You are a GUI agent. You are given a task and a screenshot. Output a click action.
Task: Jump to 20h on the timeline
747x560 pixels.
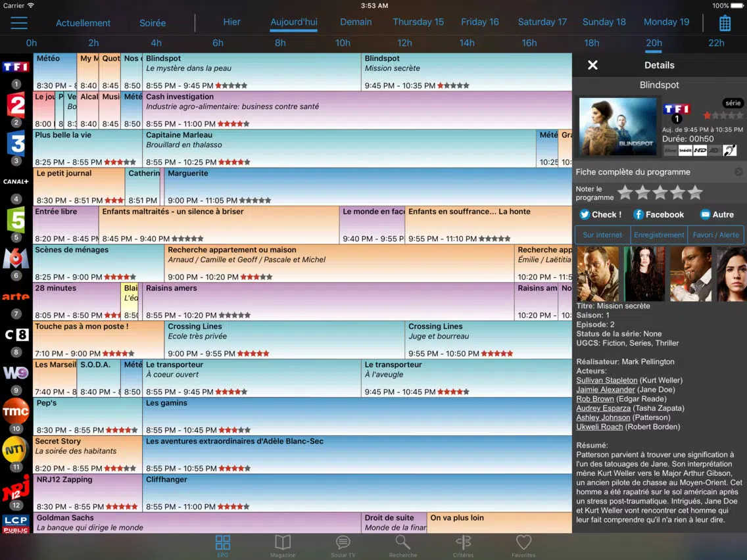click(654, 43)
